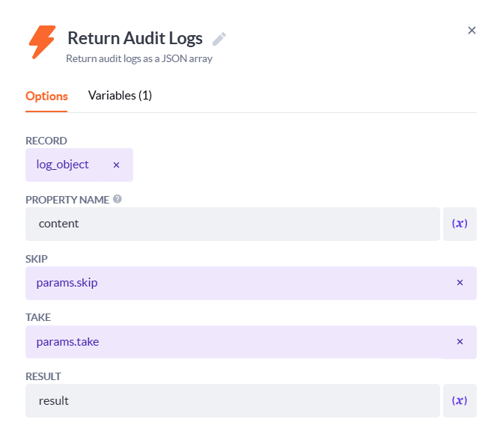Switch to the Options tab
Screen dimensions: 500x422
pos(47,96)
